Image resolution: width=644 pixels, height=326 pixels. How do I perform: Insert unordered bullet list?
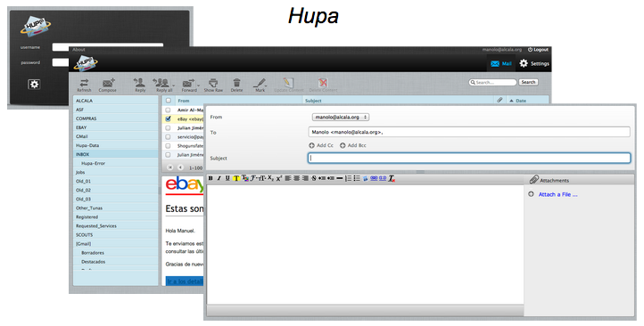coord(357,178)
